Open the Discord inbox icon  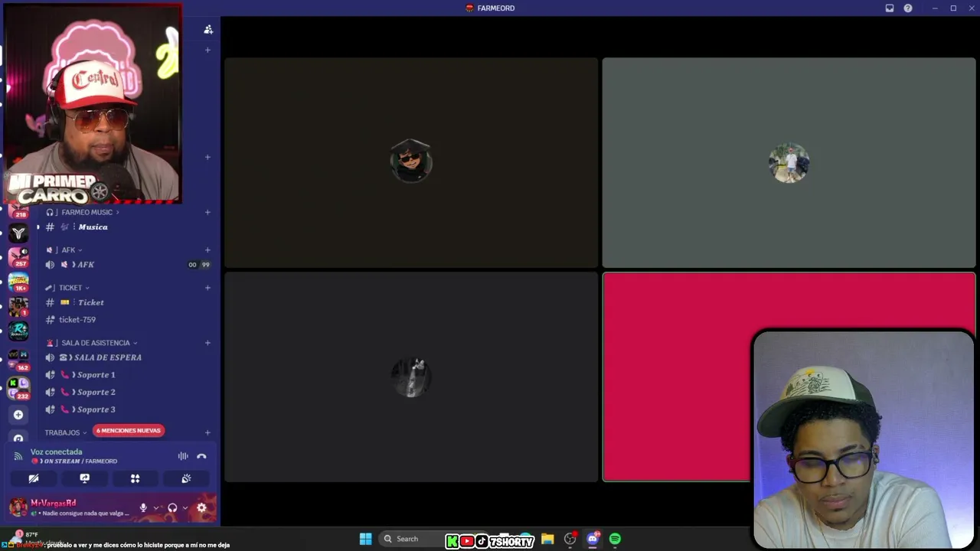(x=890, y=8)
